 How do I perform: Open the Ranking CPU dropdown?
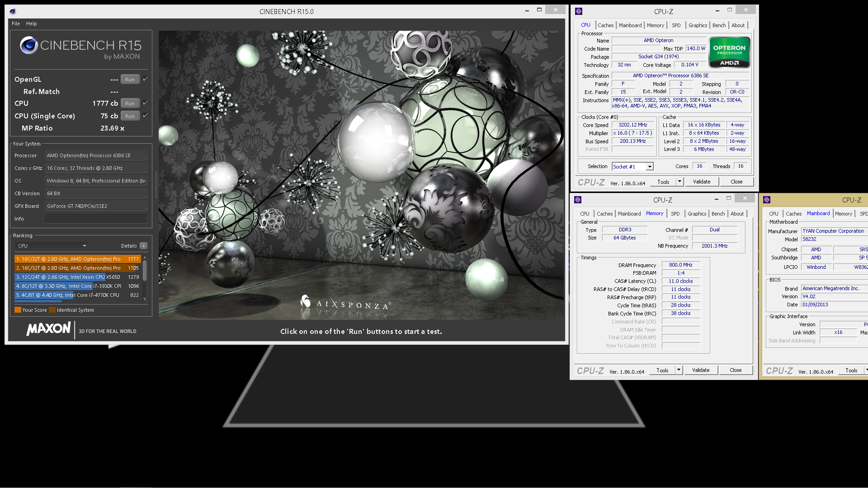click(x=52, y=246)
